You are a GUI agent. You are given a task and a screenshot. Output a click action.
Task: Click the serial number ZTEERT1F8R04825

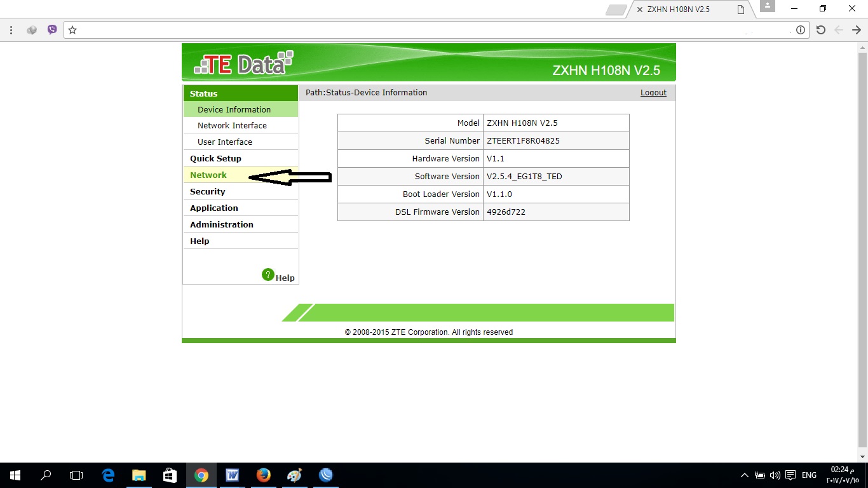523,141
